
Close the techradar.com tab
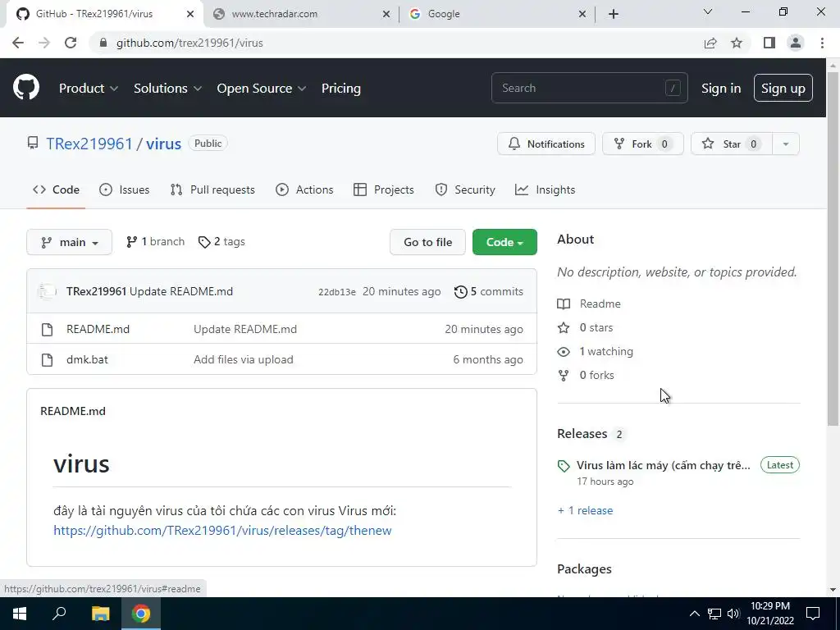pyautogui.click(x=386, y=14)
